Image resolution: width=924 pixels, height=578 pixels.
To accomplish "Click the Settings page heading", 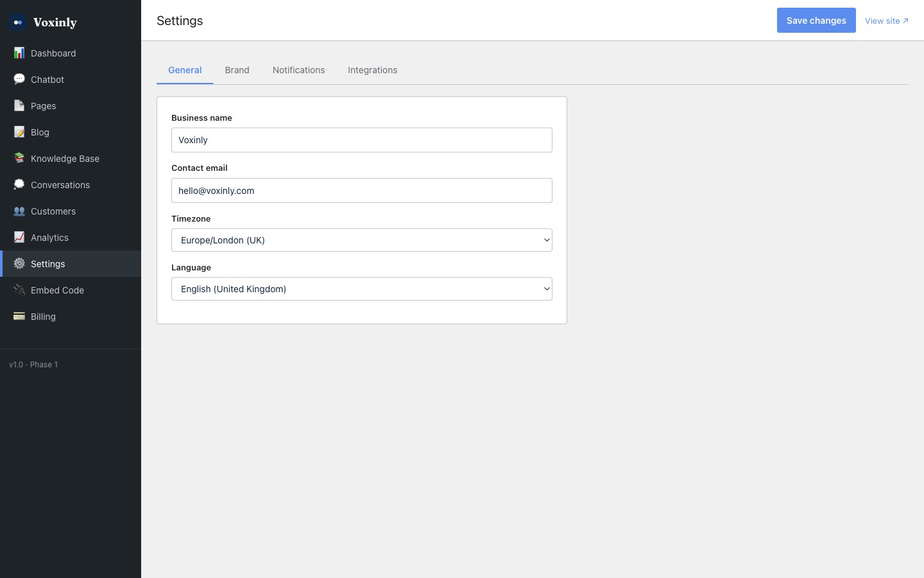I will tap(180, 21).
